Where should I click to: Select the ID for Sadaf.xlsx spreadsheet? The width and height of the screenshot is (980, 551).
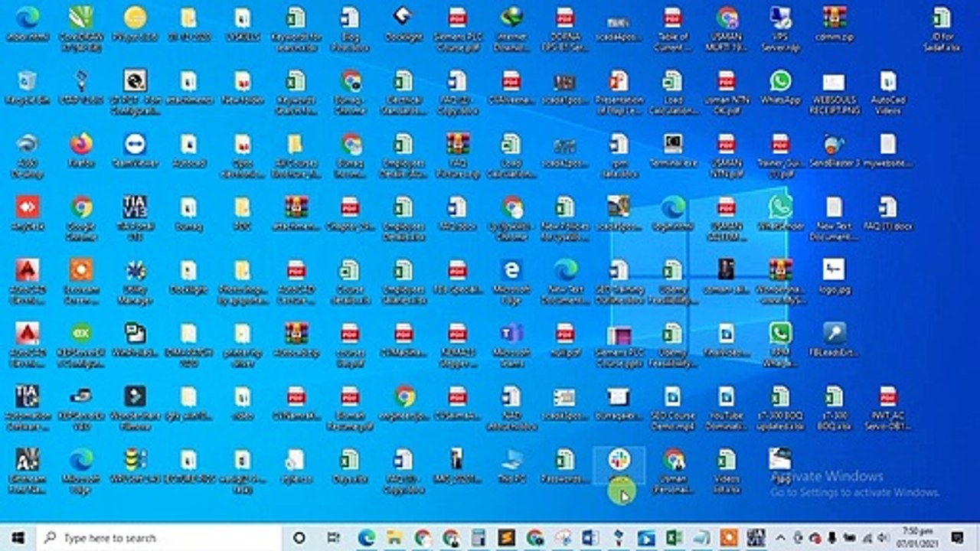[941, 28]
